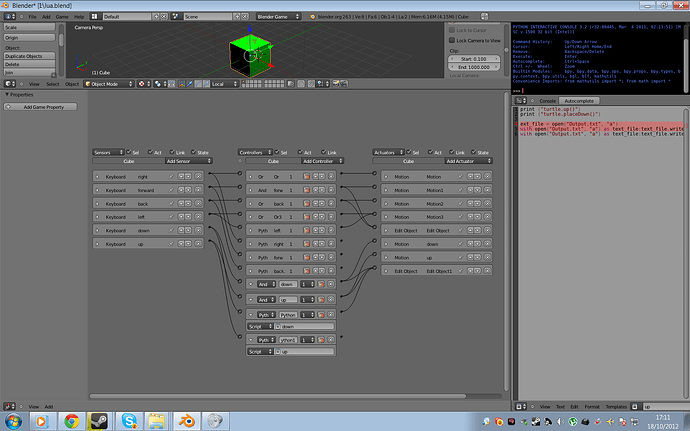Adjust the Clip End value field
This screenshot has height=431, width=690.
pos(474,67)
